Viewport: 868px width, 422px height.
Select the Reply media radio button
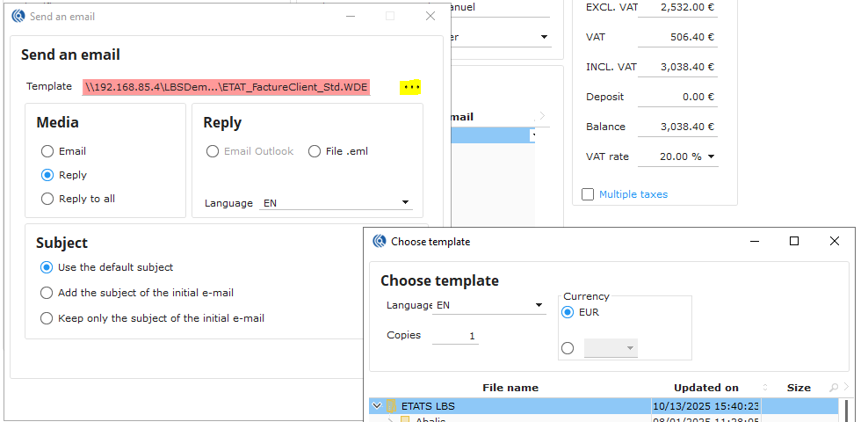(47, 175)
